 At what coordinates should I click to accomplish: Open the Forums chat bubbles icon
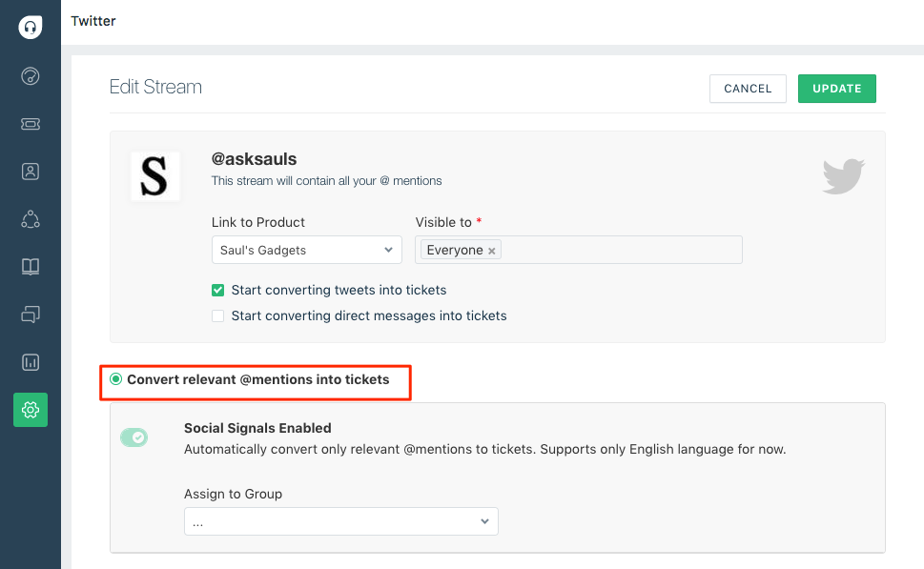click(x=31, y=315)
